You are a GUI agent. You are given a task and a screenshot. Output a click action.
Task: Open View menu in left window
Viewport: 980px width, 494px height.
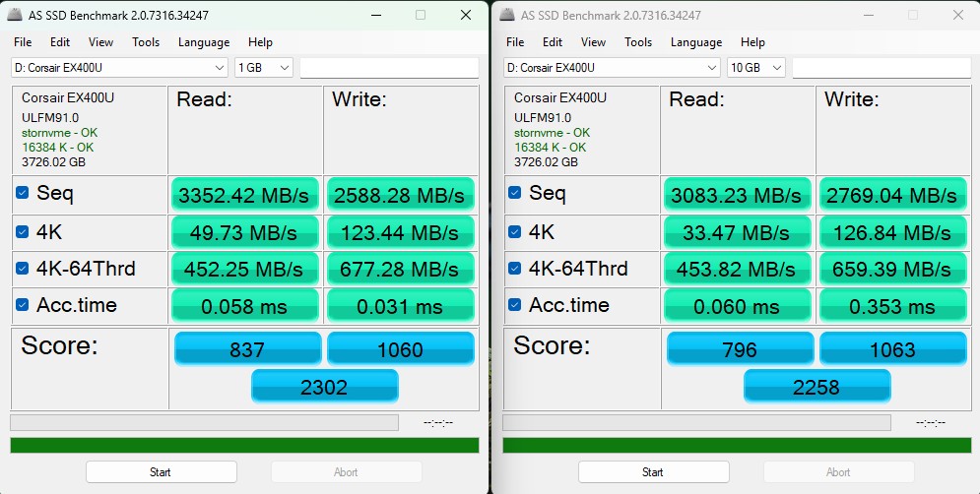tap(100, 42)
